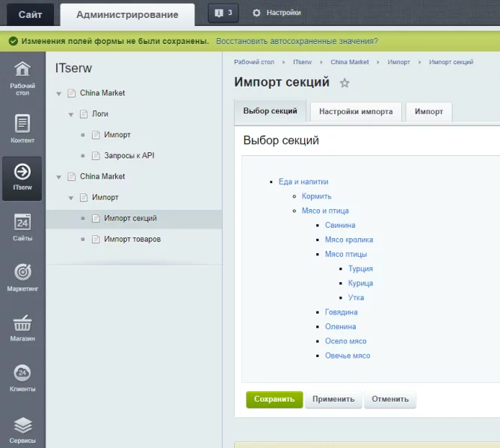Open the Магазин sidebar section
Viewport: 500px width, 448px height.
(22, 329)
